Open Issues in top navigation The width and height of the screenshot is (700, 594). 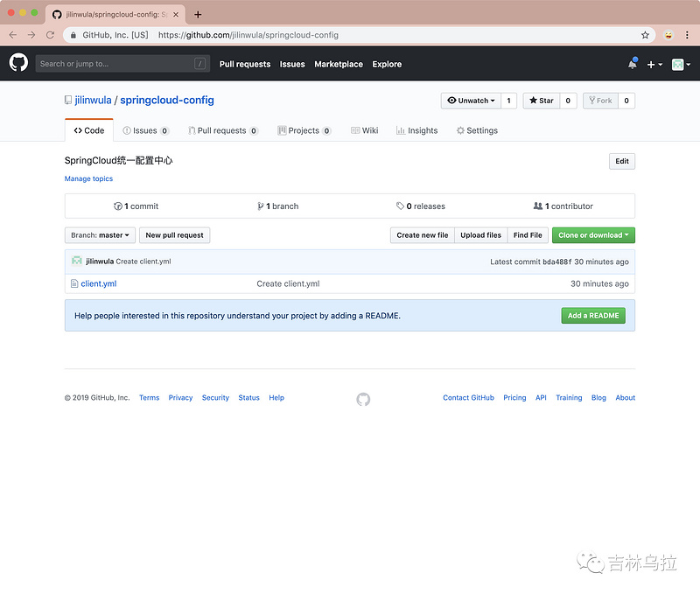pos(292,64)
